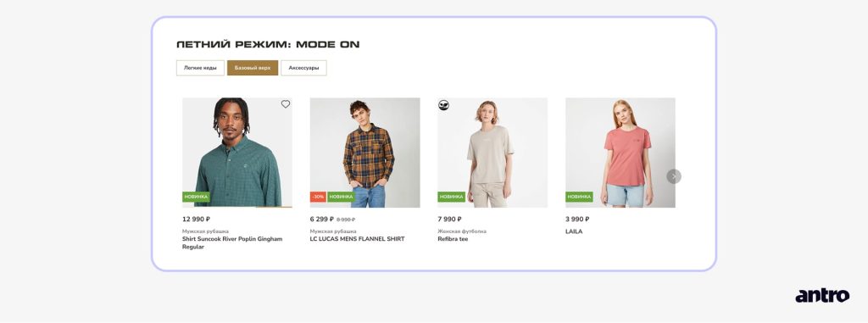
Task: Open the Refibra tee product link
Action: tap(453, 239)
